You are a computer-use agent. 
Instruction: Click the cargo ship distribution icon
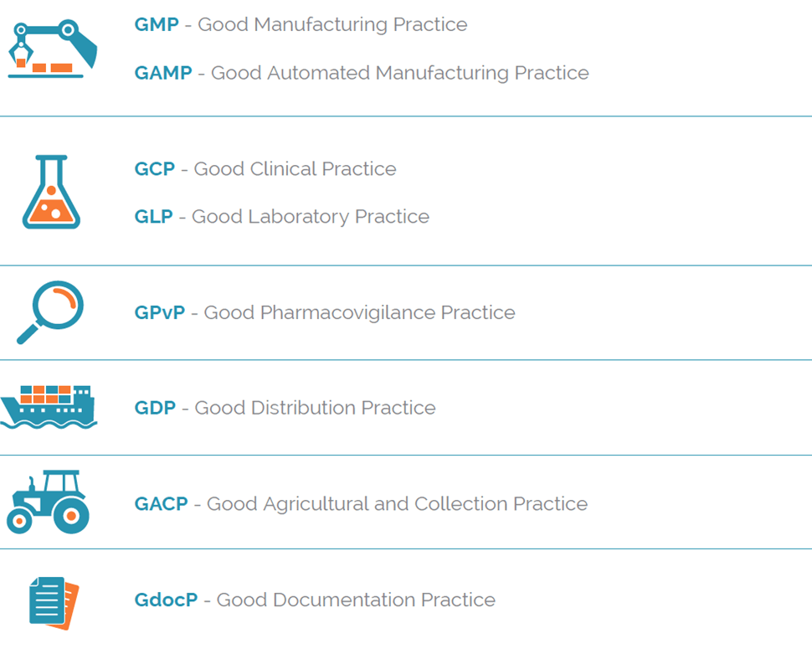(x=49, y=407)
